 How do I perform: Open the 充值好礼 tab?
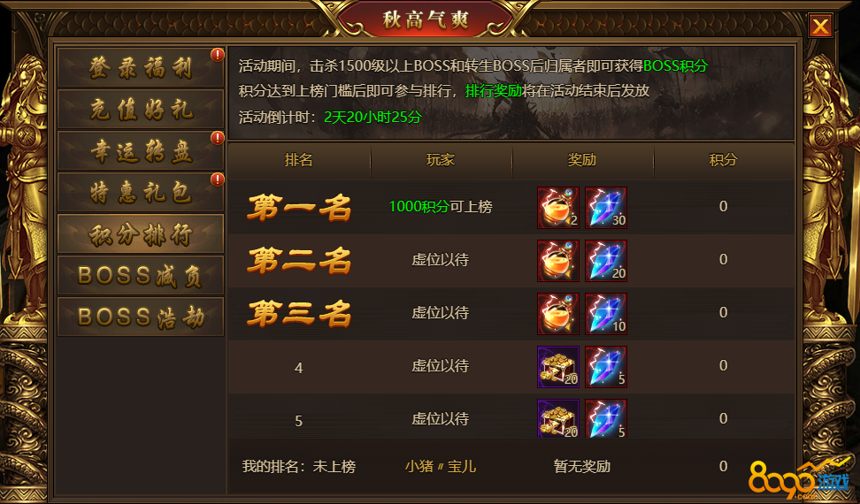141,109
